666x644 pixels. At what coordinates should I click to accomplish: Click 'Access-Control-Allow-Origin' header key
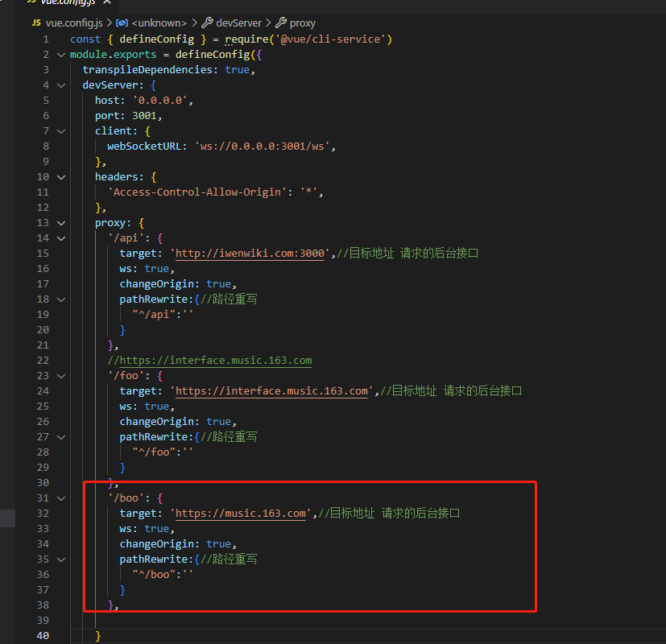pos(197,192)
